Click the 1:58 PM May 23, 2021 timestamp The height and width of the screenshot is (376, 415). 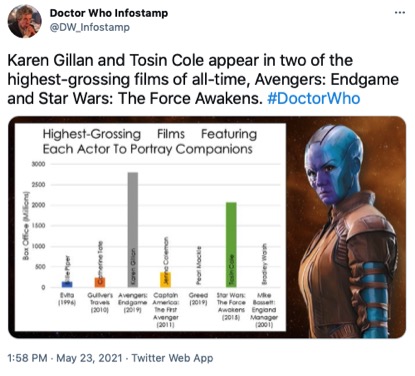coord(65,358)
